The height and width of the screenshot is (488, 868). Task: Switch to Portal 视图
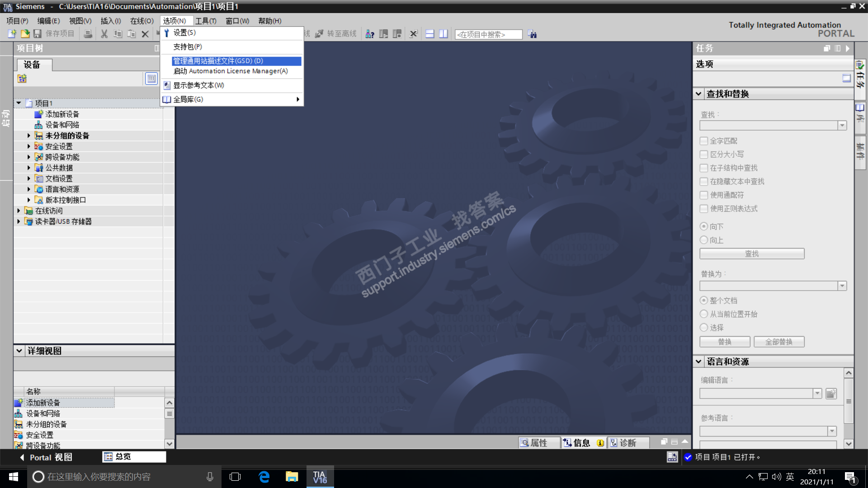[x=45, y=457]
